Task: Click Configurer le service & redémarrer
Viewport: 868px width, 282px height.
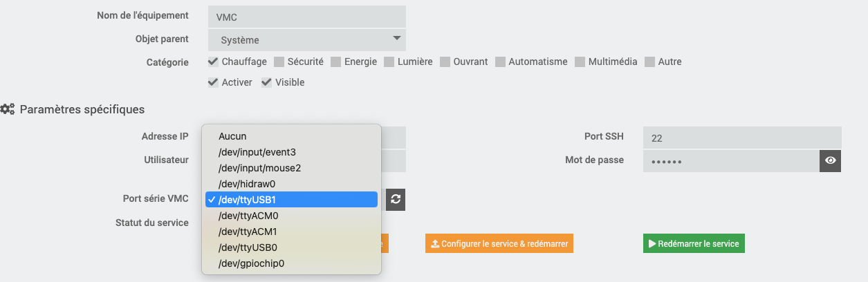Action: pyautogui.click(x=499, y=243)
